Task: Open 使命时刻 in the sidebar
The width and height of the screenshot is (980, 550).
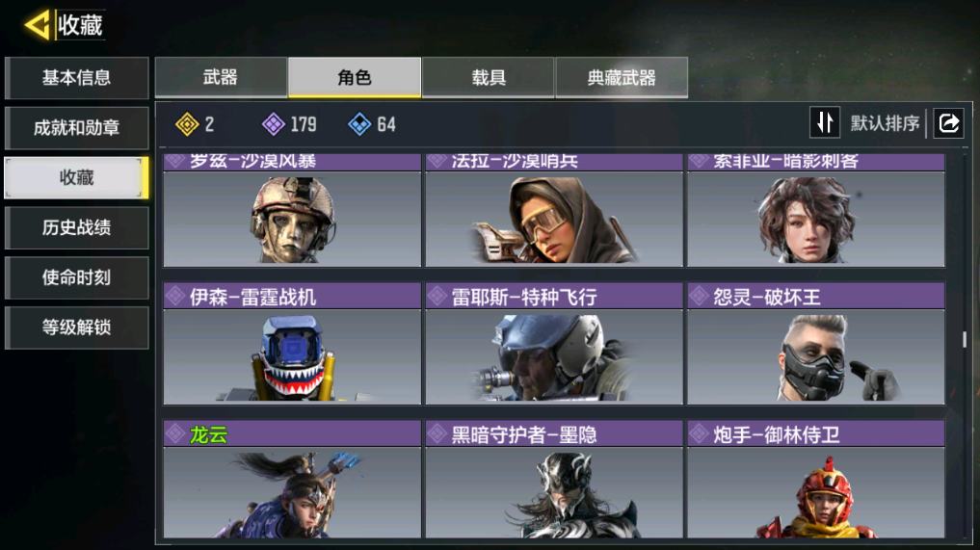Action: [x=76, y=277]
